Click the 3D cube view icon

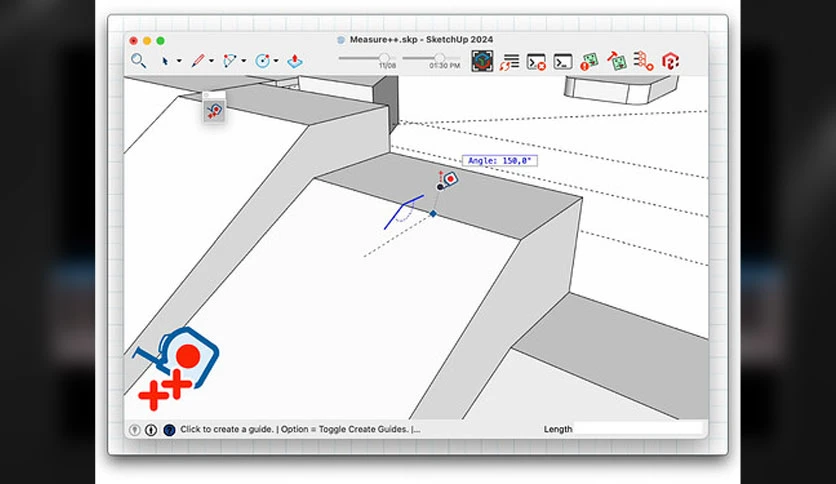[x=482, y=61]
